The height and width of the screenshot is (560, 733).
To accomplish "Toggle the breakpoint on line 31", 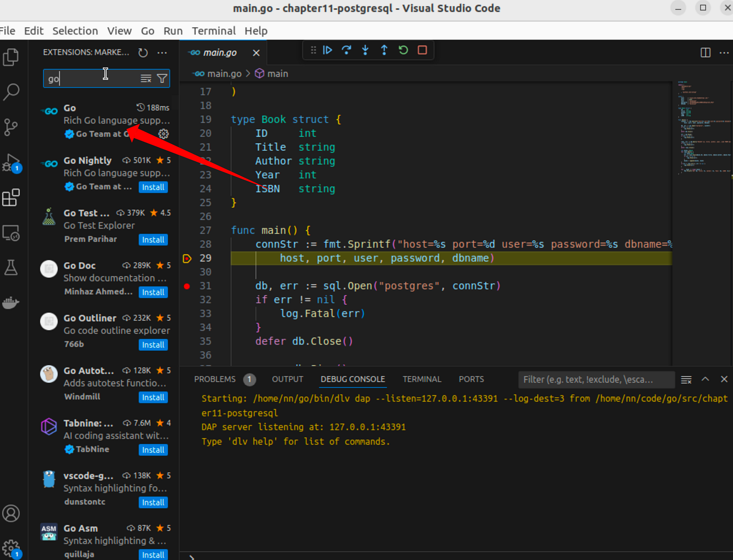I will (x=187, y=286).
